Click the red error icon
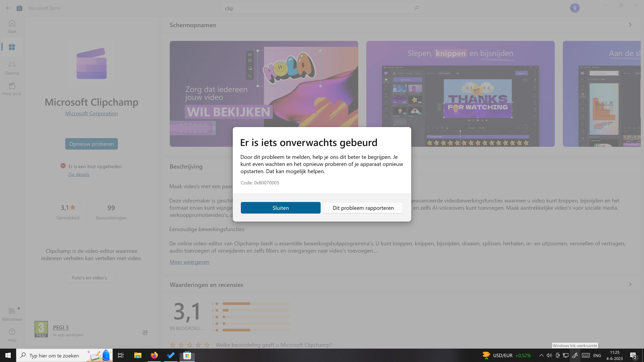 tap(63, 166)
